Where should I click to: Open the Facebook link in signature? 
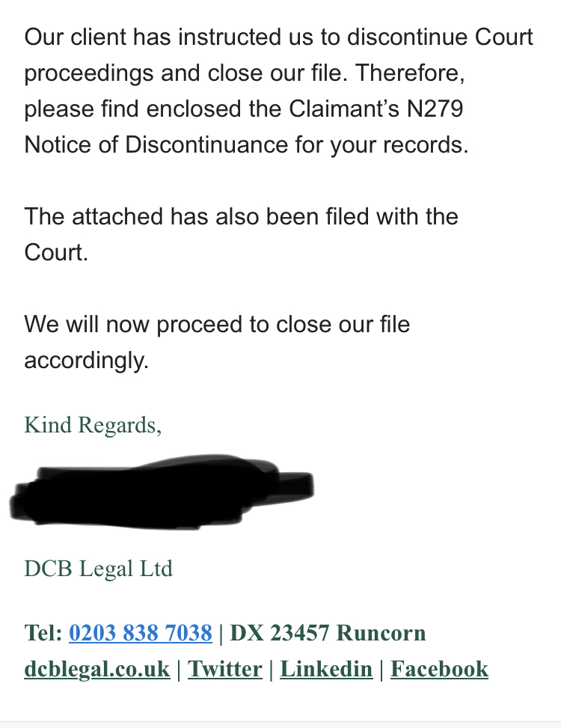coord(439,669)
